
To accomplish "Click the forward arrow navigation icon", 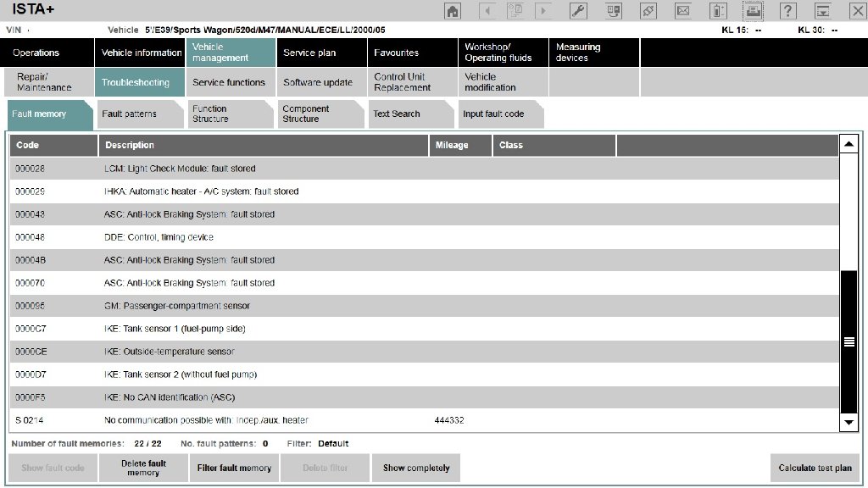I will click(543, 10).
